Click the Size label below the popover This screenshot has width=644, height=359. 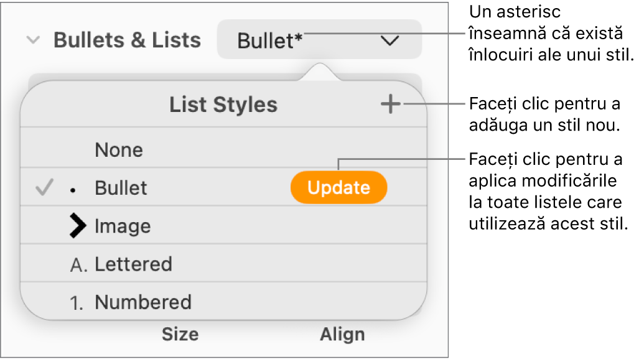tap(180, 335)
